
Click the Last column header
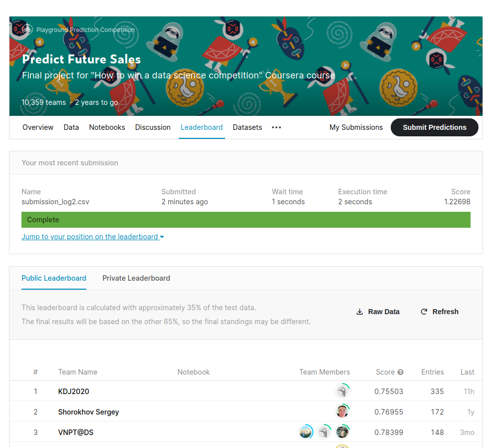(x=467, y=372)
